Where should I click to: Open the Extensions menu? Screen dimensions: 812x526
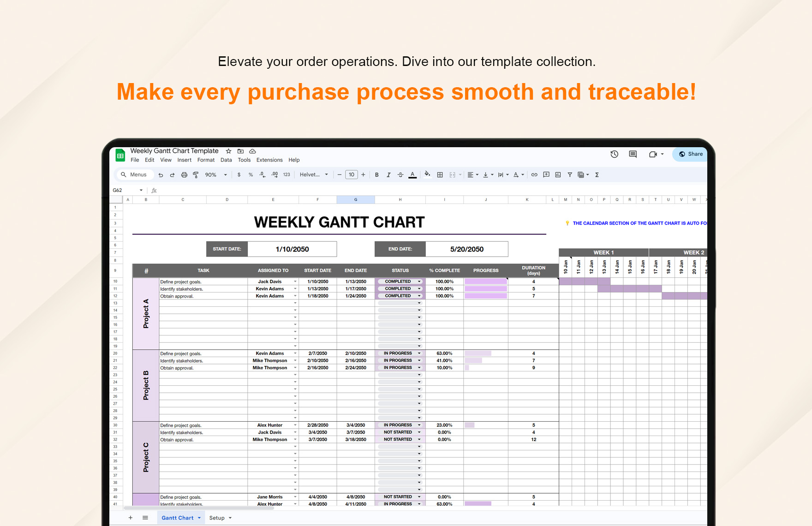coord(269,160)
